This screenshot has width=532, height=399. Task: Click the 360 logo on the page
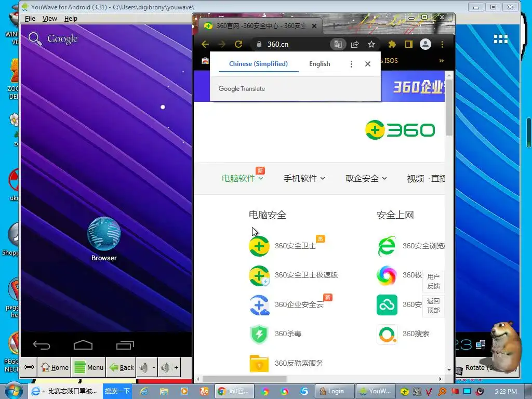tap(400, 130)
